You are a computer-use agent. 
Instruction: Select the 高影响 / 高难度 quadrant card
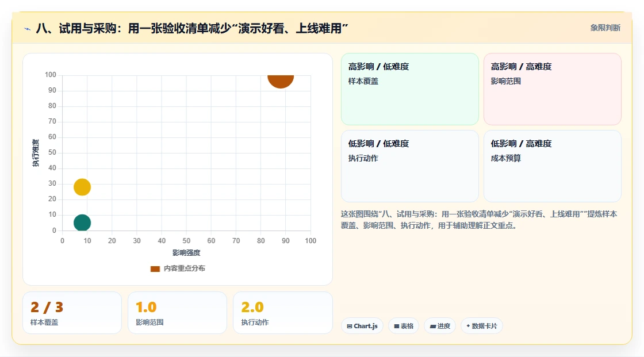[x=553, y=89]
